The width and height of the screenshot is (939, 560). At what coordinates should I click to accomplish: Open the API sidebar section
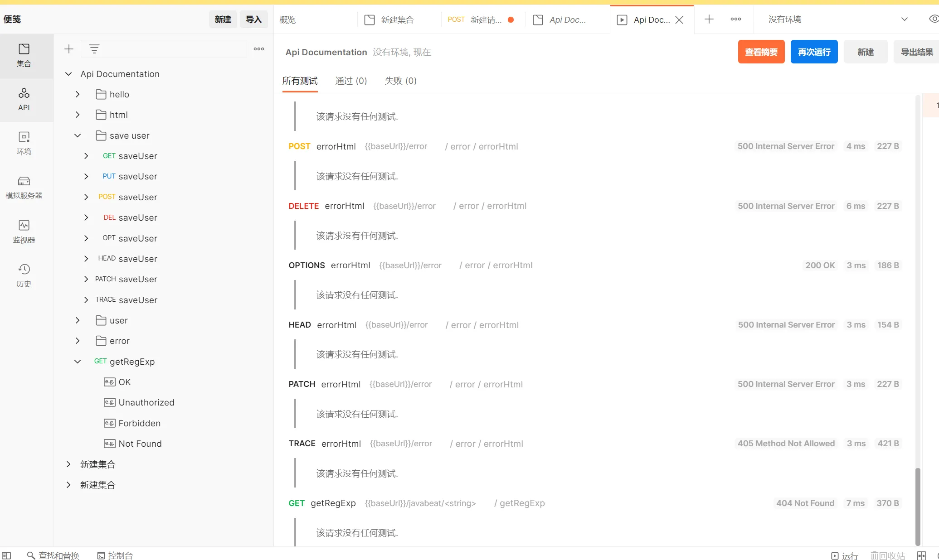coord(24,99)
